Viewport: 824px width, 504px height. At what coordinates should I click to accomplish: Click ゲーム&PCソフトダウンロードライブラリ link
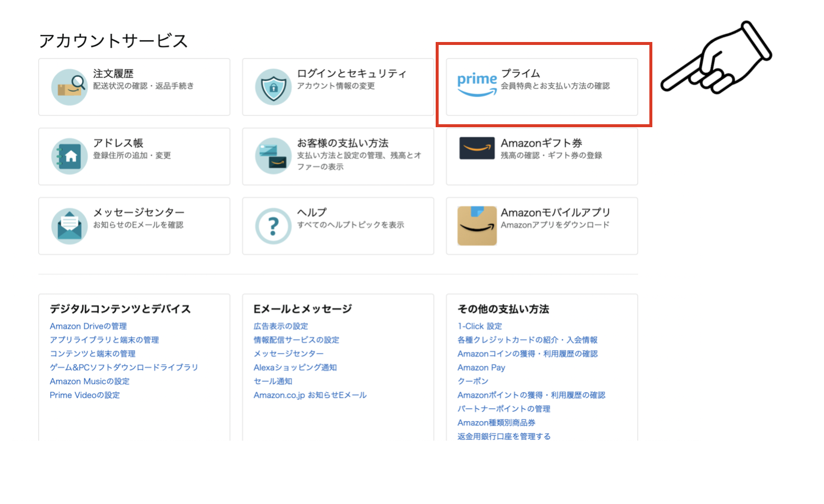[124, 367]
